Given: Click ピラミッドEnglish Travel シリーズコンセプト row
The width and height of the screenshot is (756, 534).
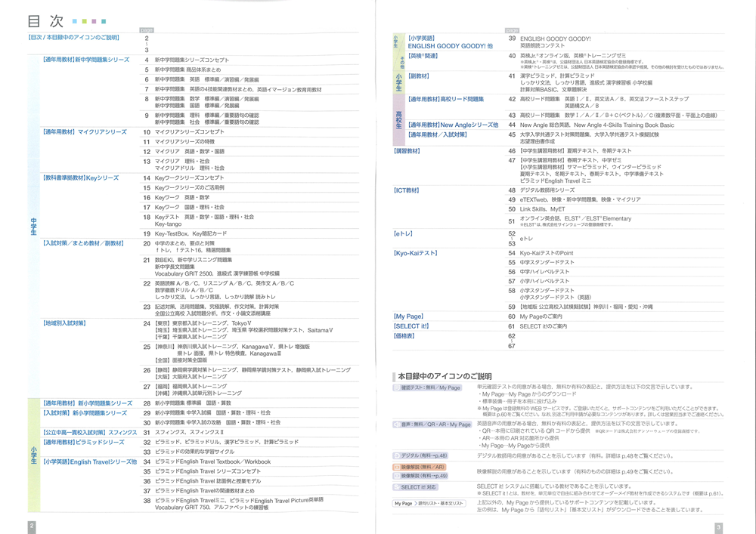Looking at the screenshot, I should (x=208, y=472).
